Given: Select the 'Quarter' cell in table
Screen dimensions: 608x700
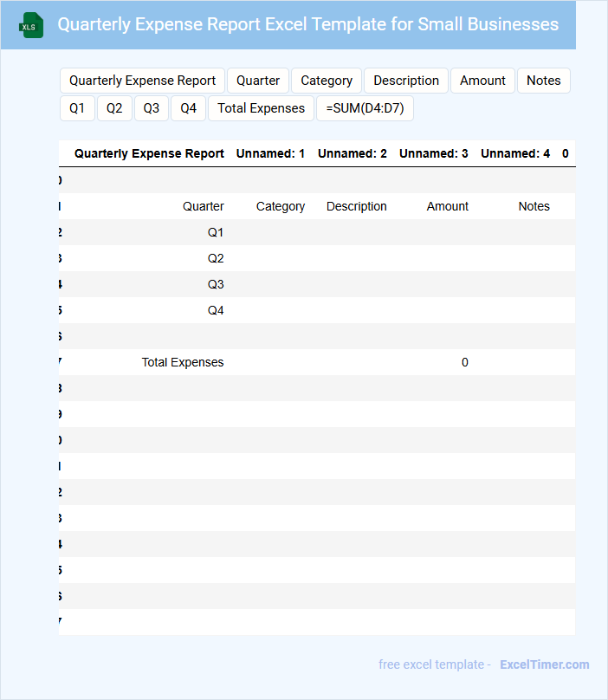Looking at the screenshot, I should click(204, 206).
